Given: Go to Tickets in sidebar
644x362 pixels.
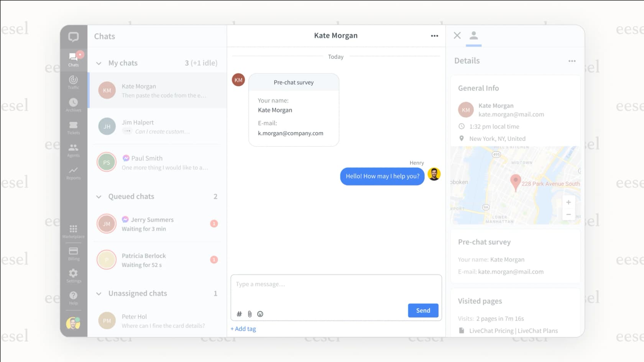Looking at the screenshot, I should click(x=73, y=128).
